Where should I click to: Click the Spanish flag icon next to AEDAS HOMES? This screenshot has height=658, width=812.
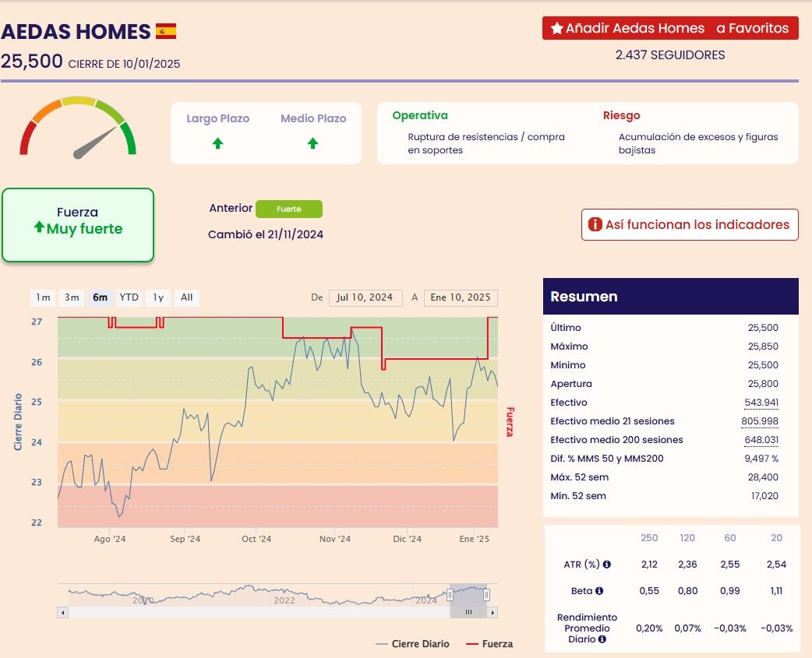click(x=166, y=31)
